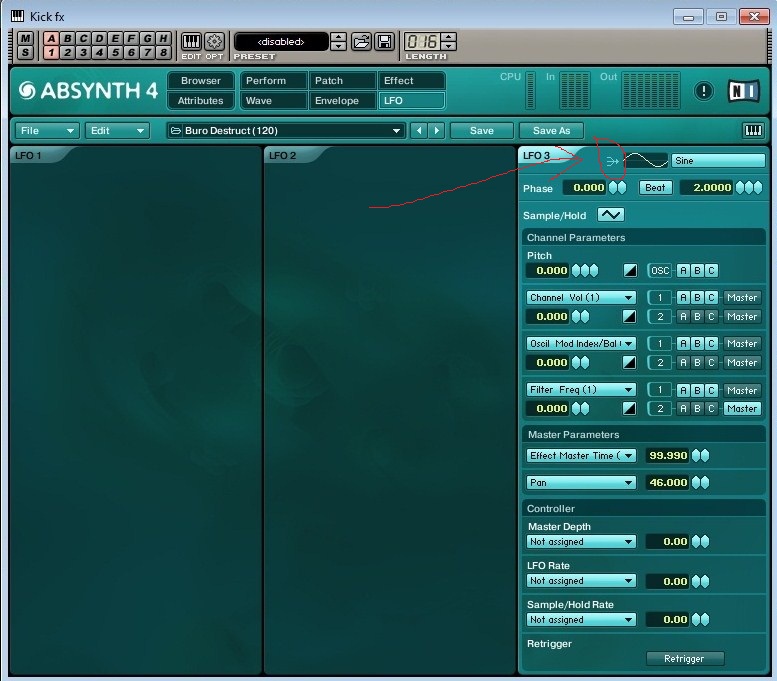Image resolution: width=777 pixels, height=681 pixels.
Task: Open the Buro Destruct (120) preset dropdown
Action: [286, 130]
